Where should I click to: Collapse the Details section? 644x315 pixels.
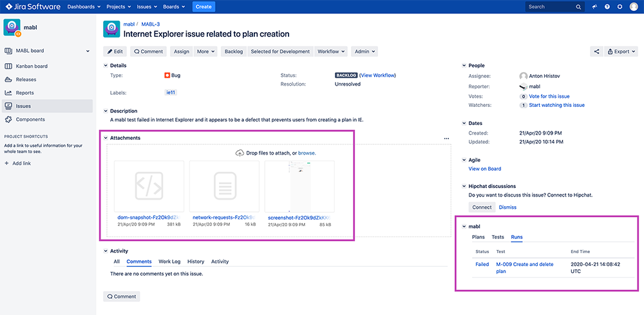click(x=106, y=66)
